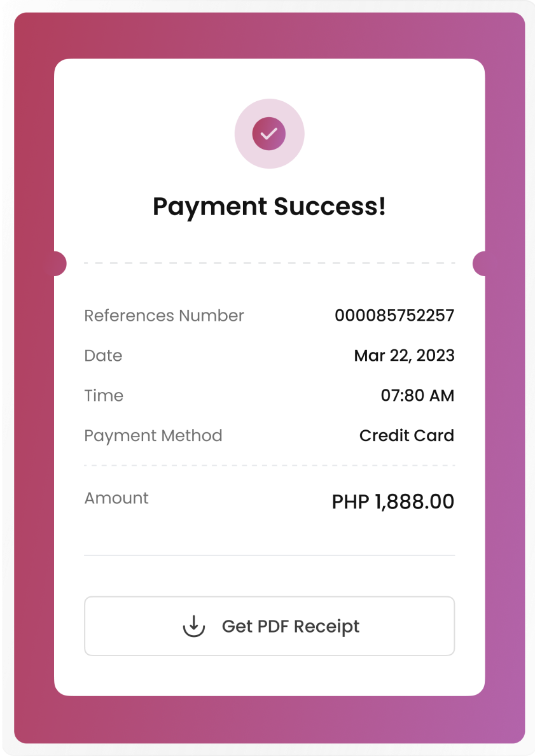Click the time value 07:80 AM
The width and height of the screenshot is (535, 756).
417,395
